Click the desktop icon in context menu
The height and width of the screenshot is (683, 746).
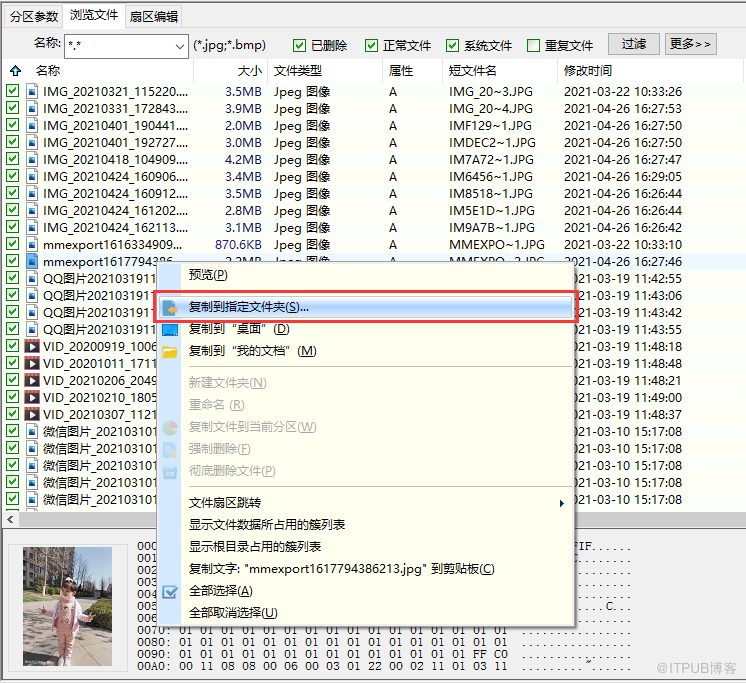[170, 329]
